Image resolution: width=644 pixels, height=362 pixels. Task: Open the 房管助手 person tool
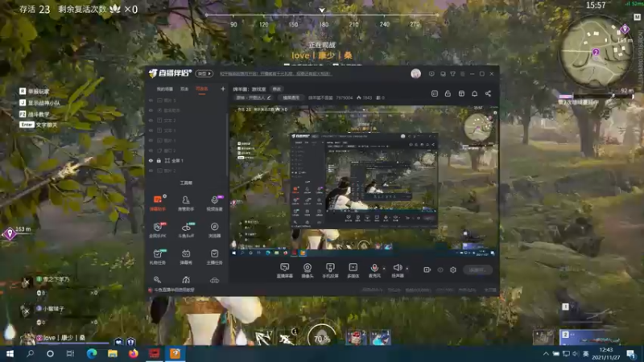(186, 203)
